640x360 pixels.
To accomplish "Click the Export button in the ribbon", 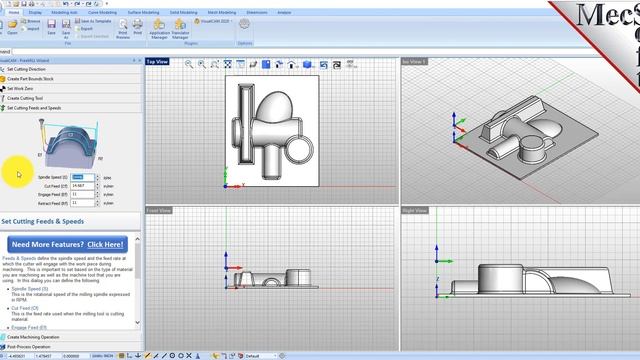I will tap(84, 29).
